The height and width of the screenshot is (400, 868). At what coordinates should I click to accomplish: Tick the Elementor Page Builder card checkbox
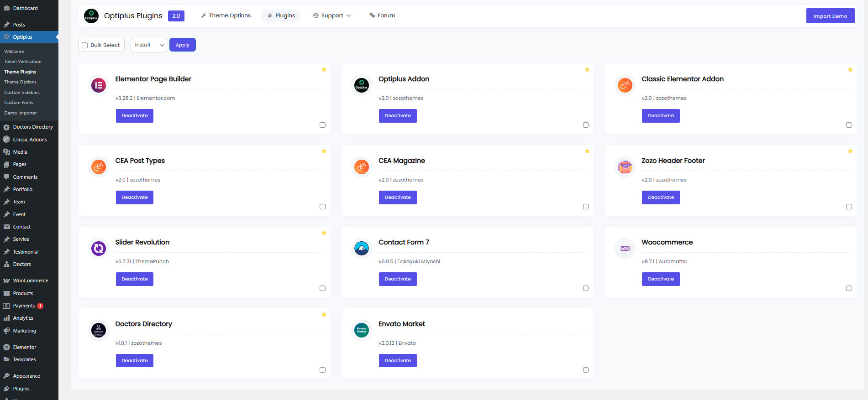(x=322, y=125)
